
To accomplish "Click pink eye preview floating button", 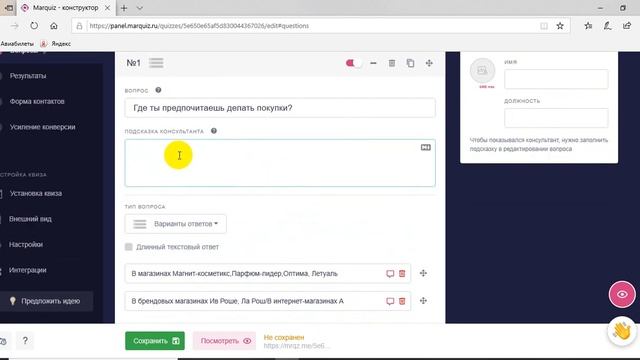I will coord(622,294).
